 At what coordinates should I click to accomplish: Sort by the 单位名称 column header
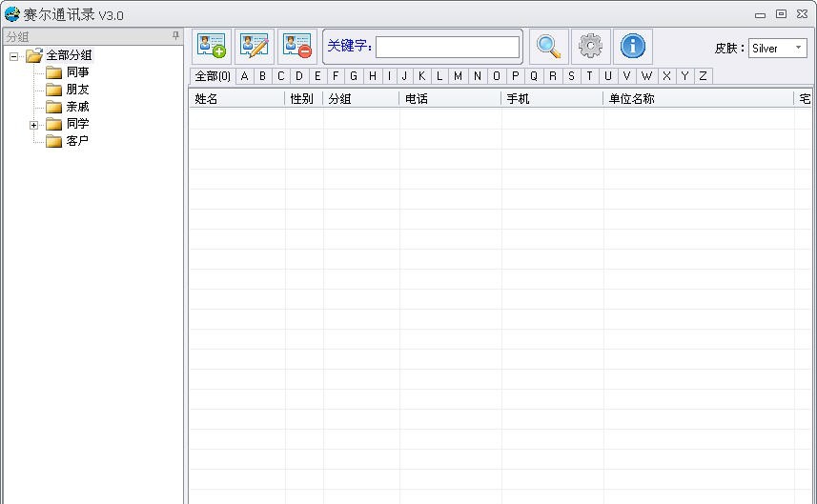click(699, 98)
